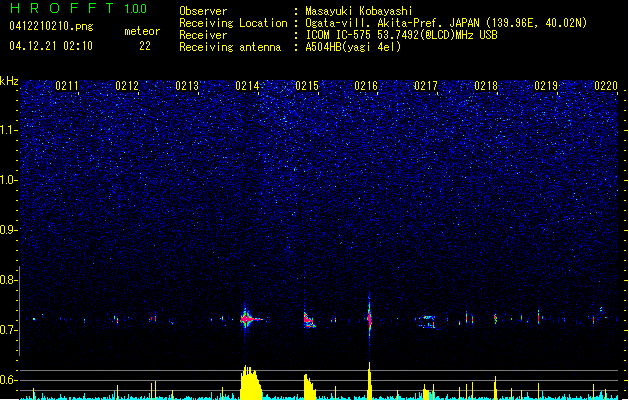Click the 0219 time marker
Viewport: 629px width, 400px height.
tap(546, 86)
